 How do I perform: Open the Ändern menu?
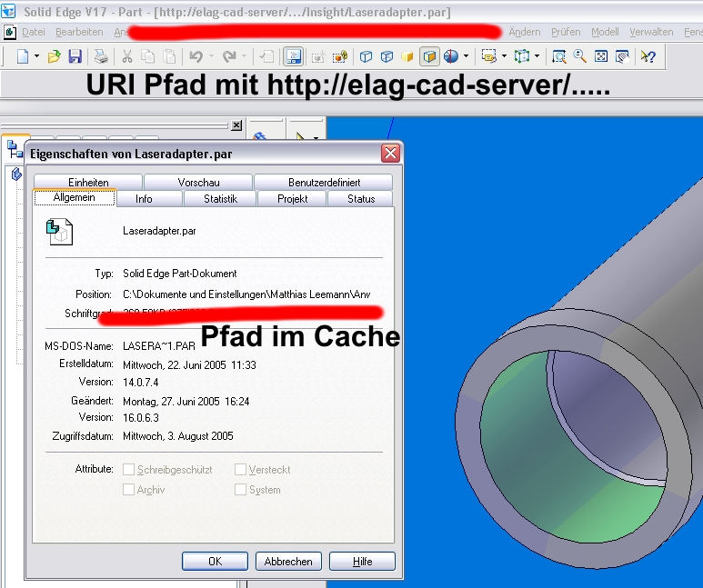(525, 33)
